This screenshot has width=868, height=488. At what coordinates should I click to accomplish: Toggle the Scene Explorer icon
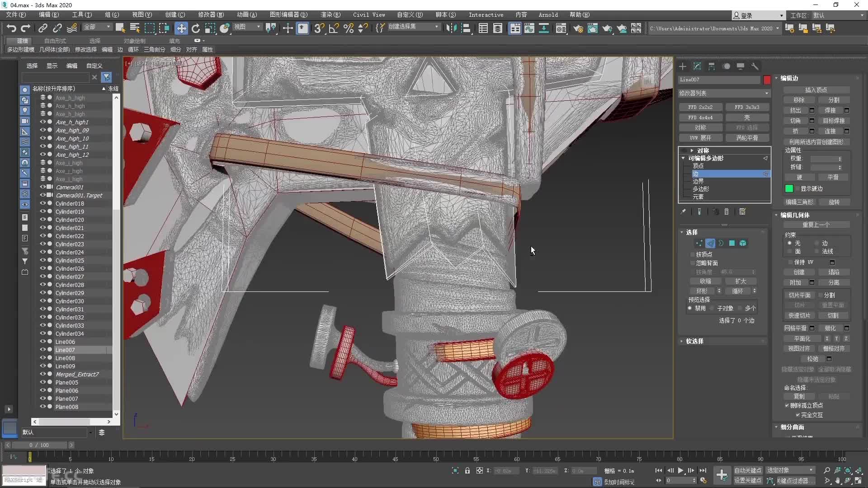click(x=483, y=28)
